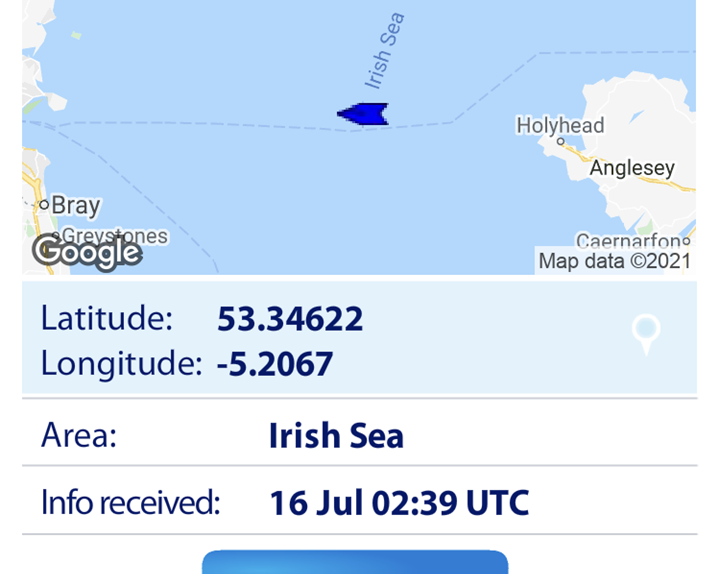Click the location pin icon beside coordinates
This screenshot has height=574, width=718.
[x=646, y=334]
